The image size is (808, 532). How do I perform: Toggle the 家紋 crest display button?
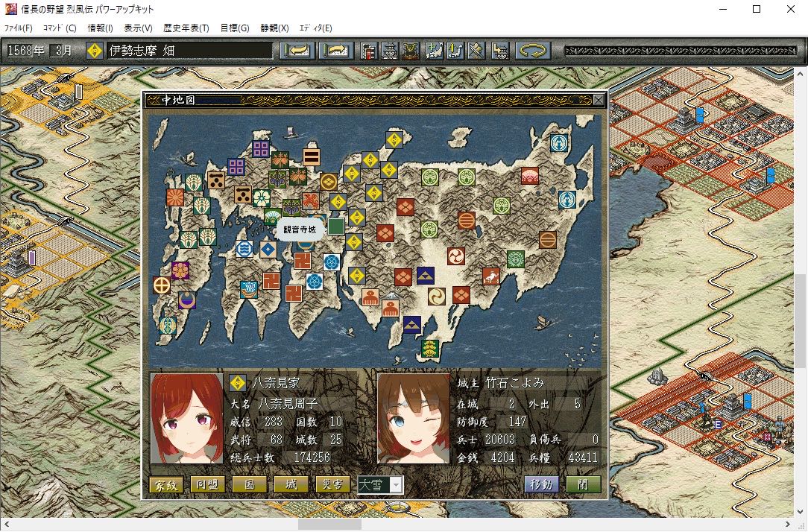(x=166, y=485)
